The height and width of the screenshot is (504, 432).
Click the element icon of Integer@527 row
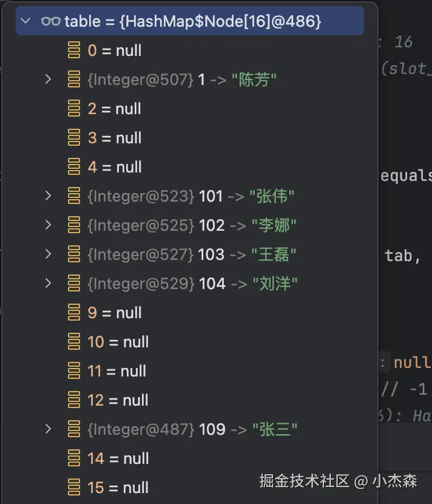click(74, 254)
